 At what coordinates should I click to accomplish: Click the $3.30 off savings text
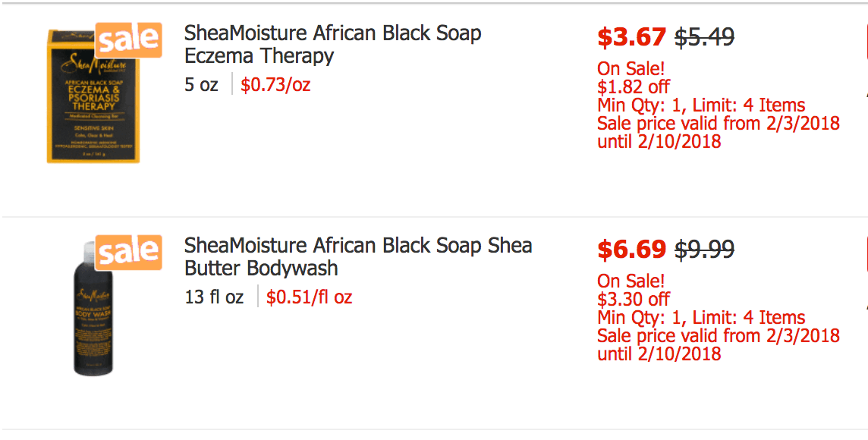click(634, 299)
